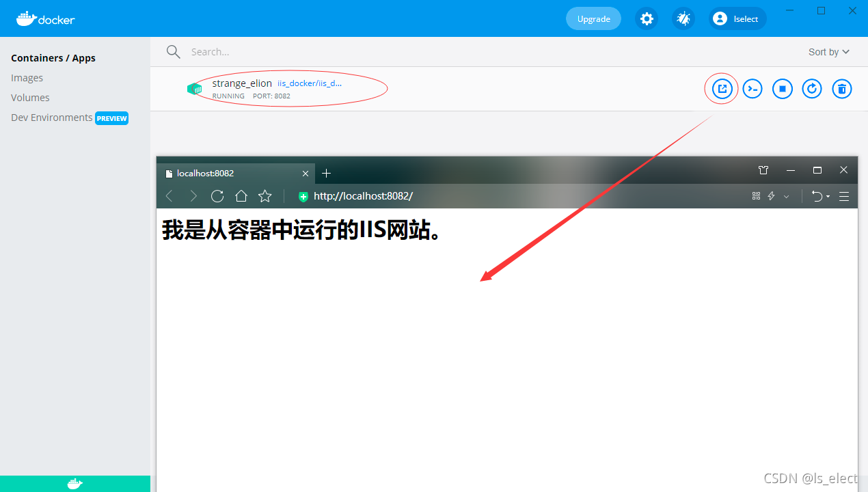This screenshot has width=868, height=492.
Task: Click the browser undo close arrow
Action: [x=817, y=197]
